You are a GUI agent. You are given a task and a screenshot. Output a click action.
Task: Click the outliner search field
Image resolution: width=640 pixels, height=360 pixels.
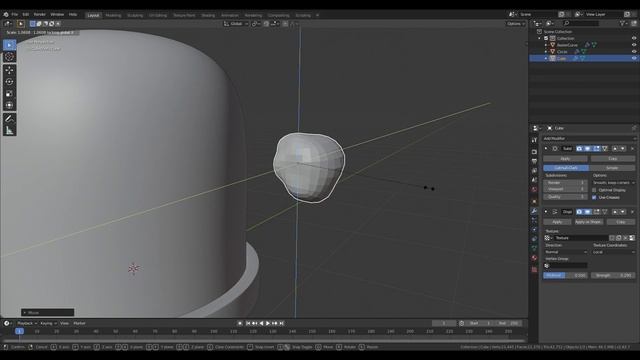(x=582, y=24)
